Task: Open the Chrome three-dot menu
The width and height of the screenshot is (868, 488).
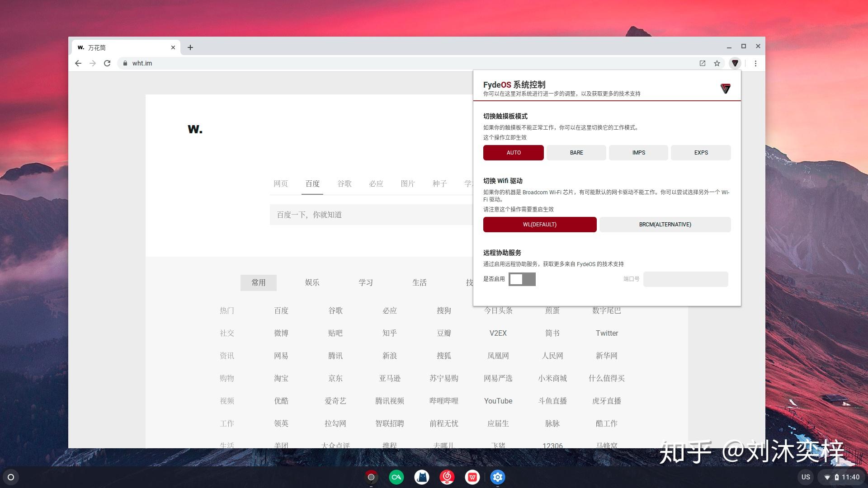Action: pos(755,63)
